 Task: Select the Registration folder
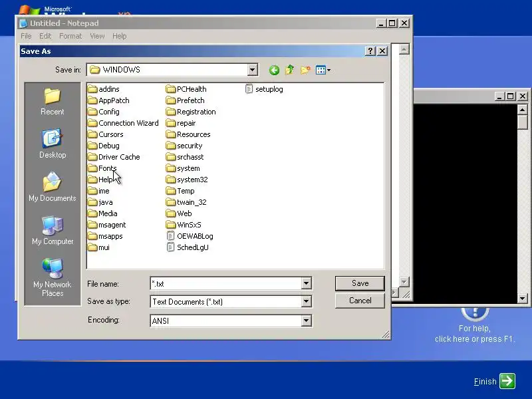[191, 112]
